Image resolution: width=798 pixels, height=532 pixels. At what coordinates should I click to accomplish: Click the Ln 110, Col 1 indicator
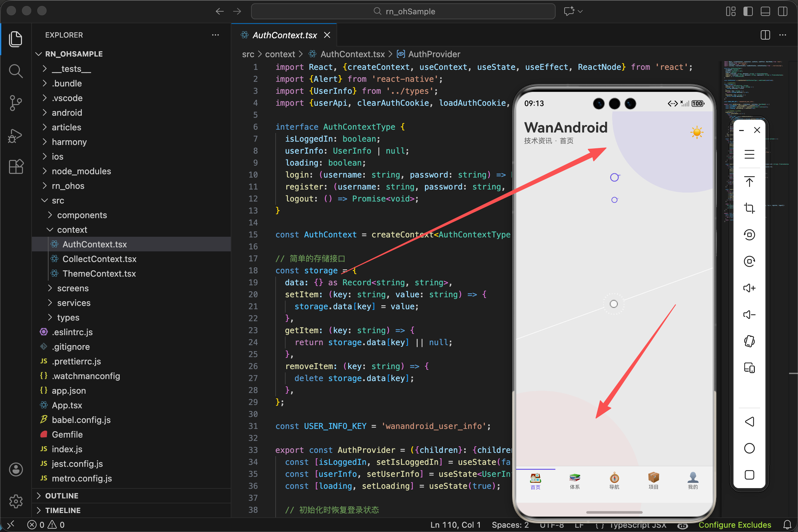click(x=456, y=525)
